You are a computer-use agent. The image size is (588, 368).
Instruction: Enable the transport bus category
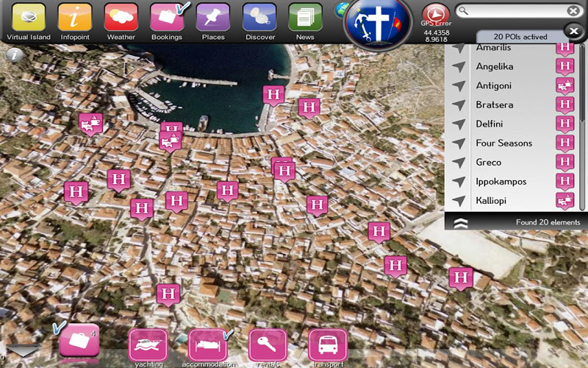328,345
